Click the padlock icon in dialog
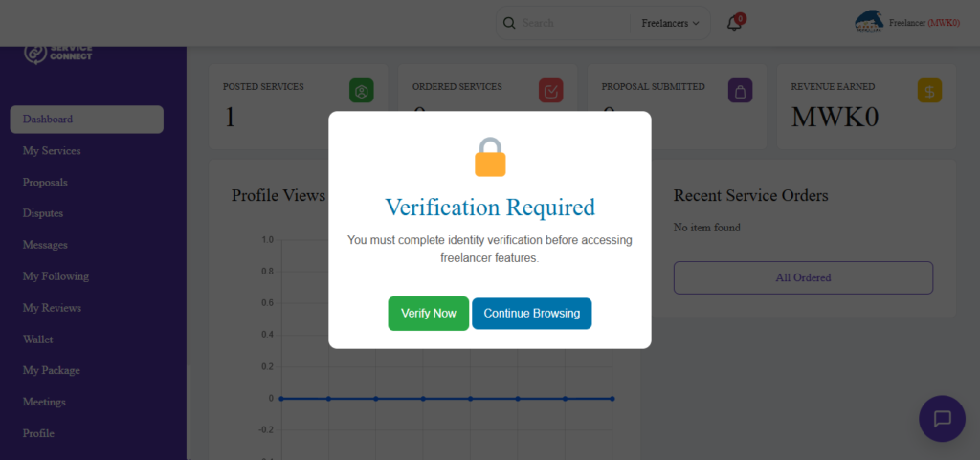This screenshot has width=980, height=460. 490,157
